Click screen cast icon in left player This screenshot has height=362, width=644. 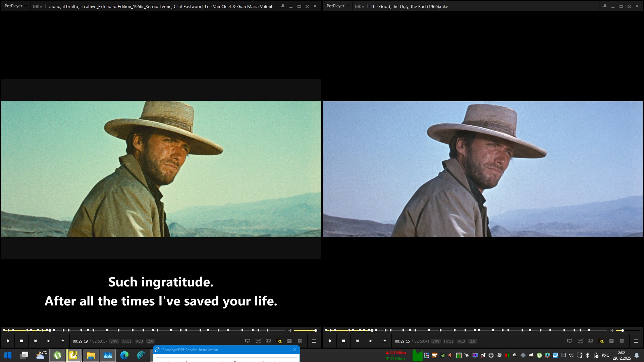(x=248, y=341)
